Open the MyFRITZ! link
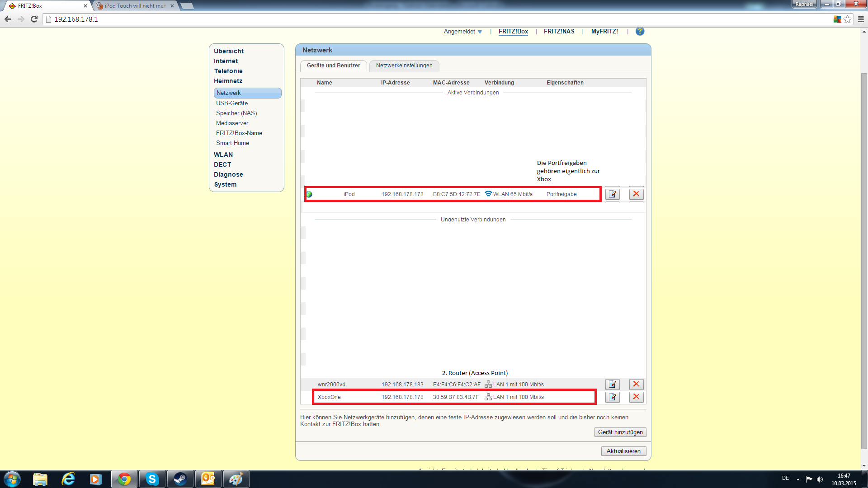Image resolution: width=868 pixels, height=488 pixels. pos(604,32)
